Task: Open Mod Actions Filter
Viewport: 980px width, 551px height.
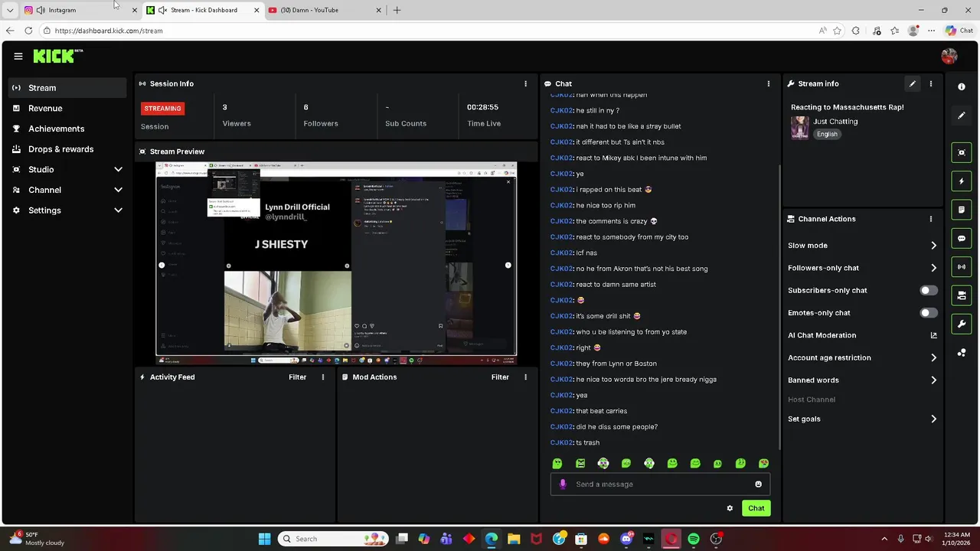Action: tap(500, 377)
